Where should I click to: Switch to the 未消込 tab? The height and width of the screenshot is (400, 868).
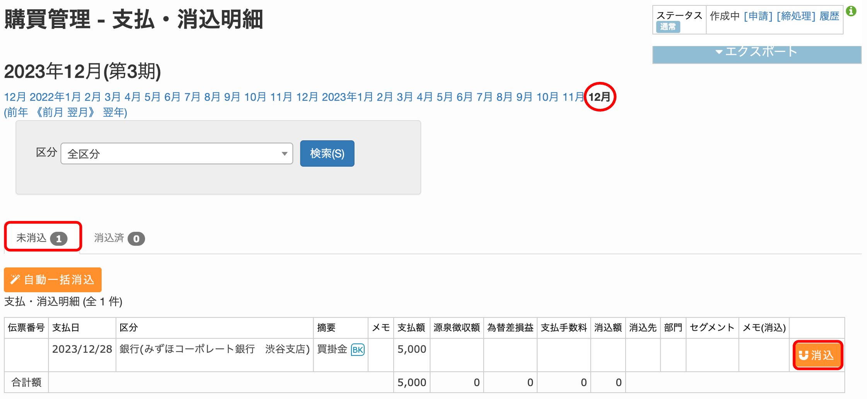point(42,238)
